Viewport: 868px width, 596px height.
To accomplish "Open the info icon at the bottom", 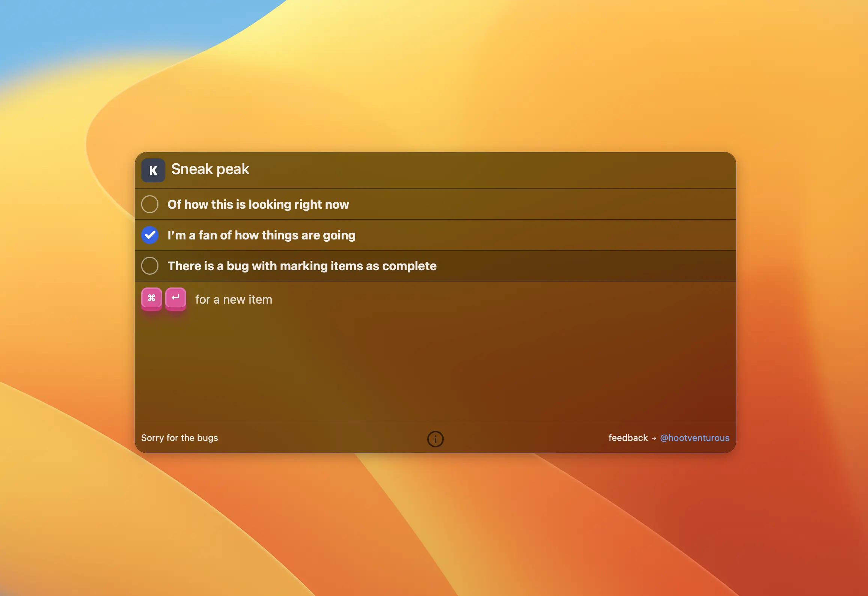I will pyautogui.click(x=435, y=439).
